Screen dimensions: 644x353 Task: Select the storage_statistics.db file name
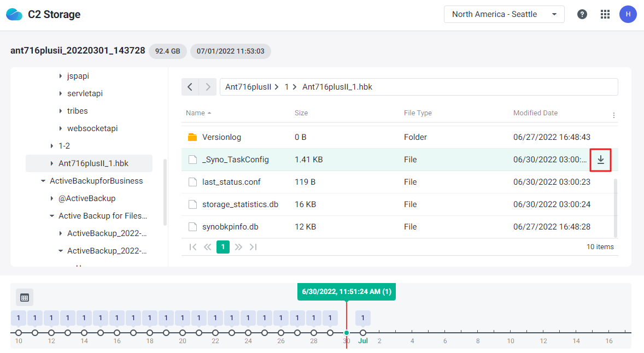pos(240,204)
